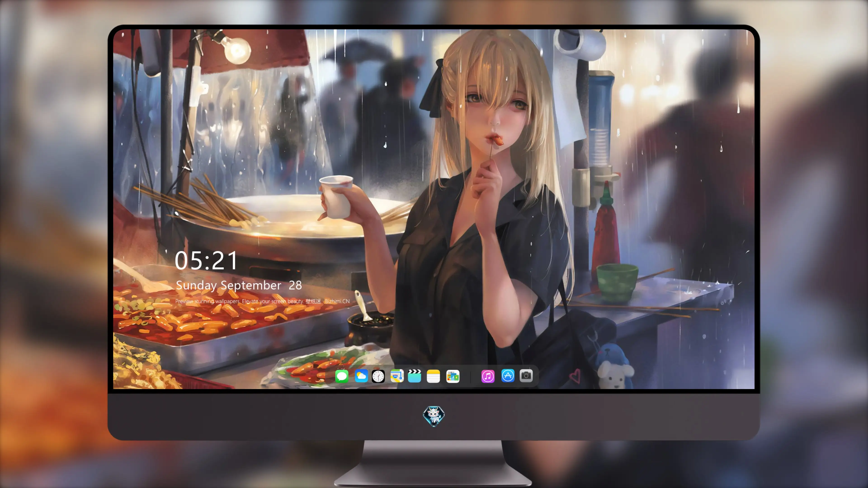Open the Camera app in dock
868x488 pixels.
526,375
